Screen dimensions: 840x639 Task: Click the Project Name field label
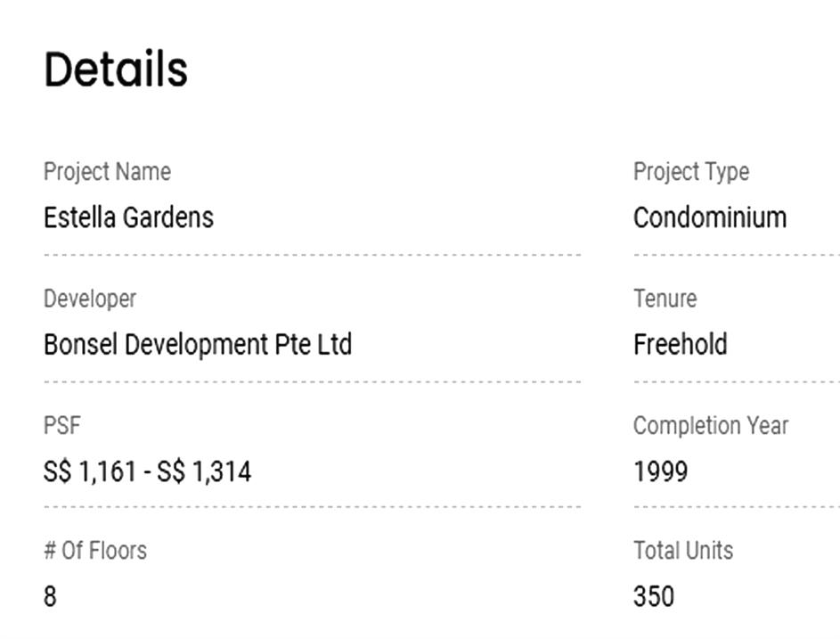pos(107,171)
